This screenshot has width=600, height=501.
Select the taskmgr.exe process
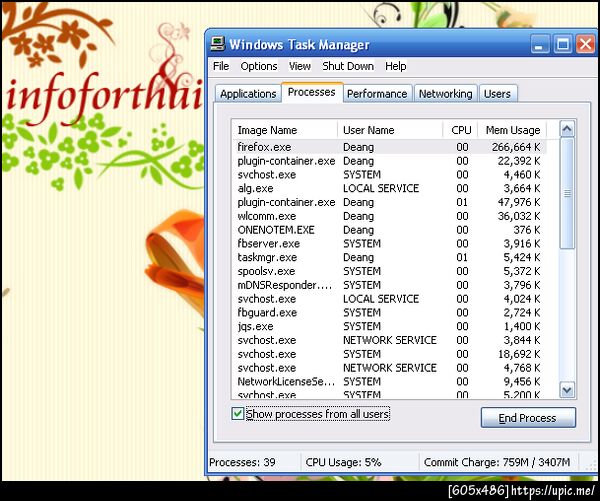(x=390, y=257)
